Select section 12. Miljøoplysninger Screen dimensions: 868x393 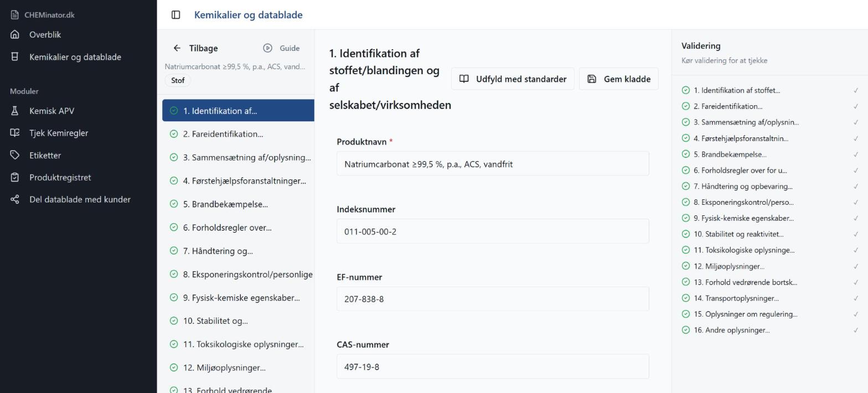[238, 368]
